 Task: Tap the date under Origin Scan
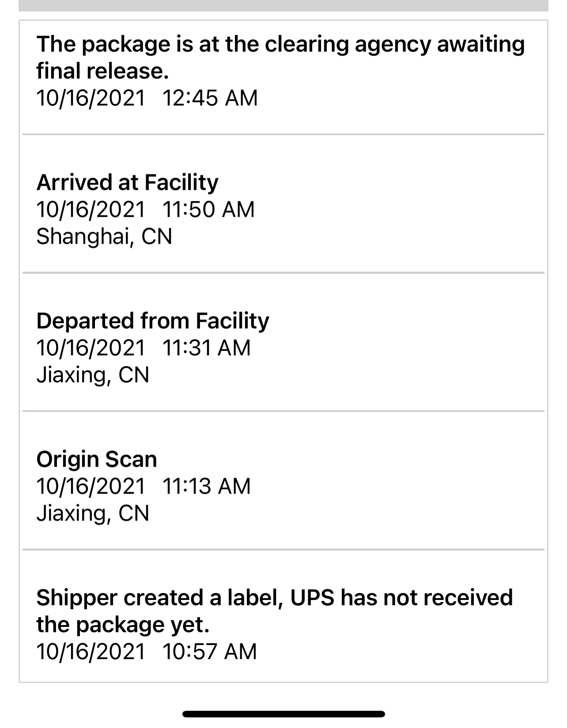click(91, 487)
